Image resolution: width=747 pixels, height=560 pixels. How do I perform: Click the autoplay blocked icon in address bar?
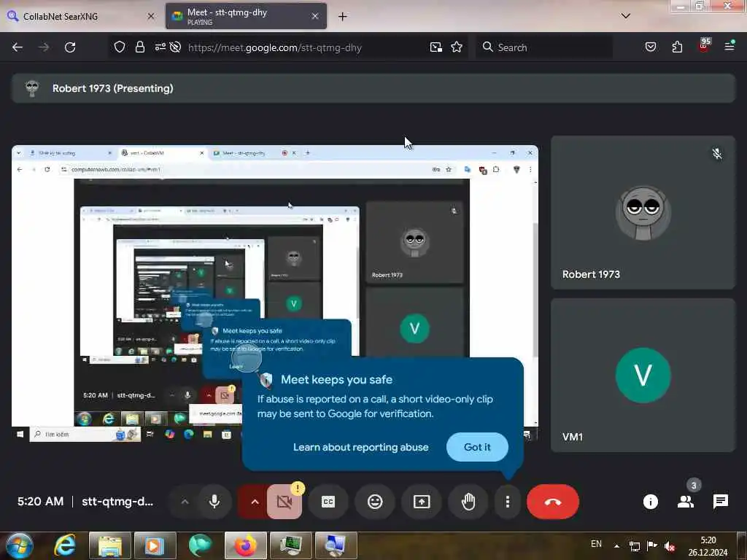175,47
